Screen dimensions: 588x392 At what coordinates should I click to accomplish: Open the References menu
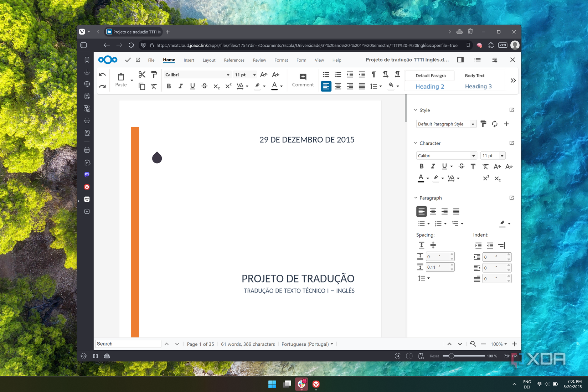(234, 60)
